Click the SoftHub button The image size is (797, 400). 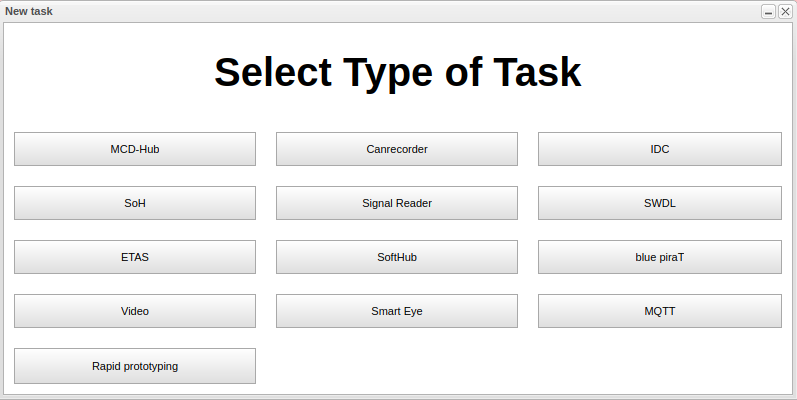[x=397, y=257]
